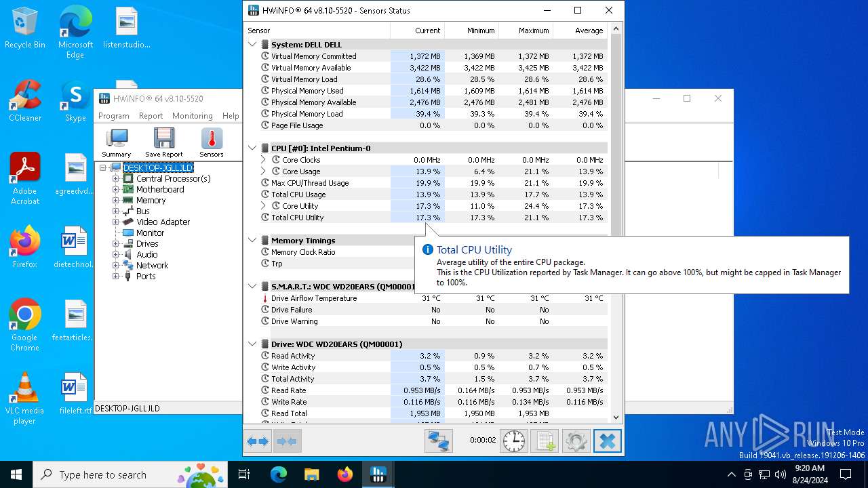Screen dimensions: 868x488
Task: Show hidden system tray icons
Action: (731, 474)
